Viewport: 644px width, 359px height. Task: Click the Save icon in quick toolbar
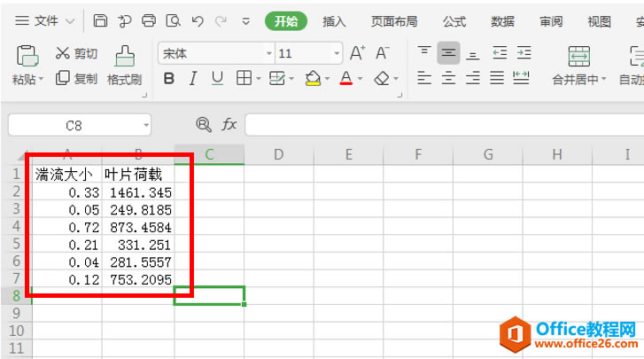(100, 20)
